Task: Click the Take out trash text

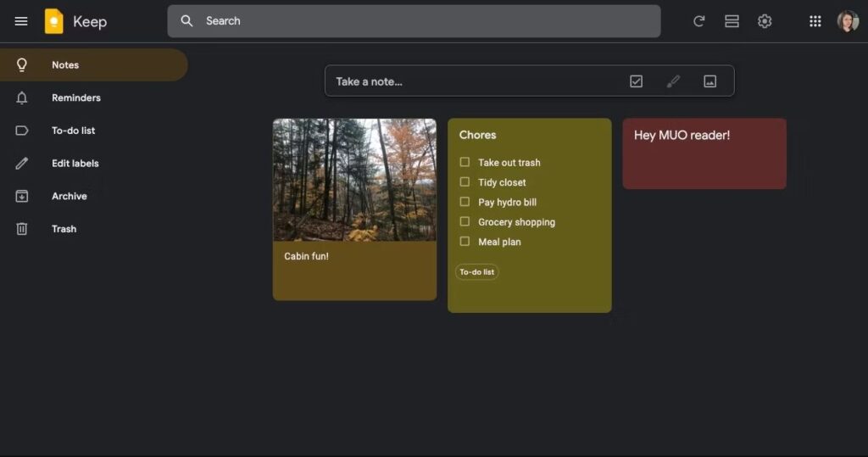Action: tap(509, 162)
